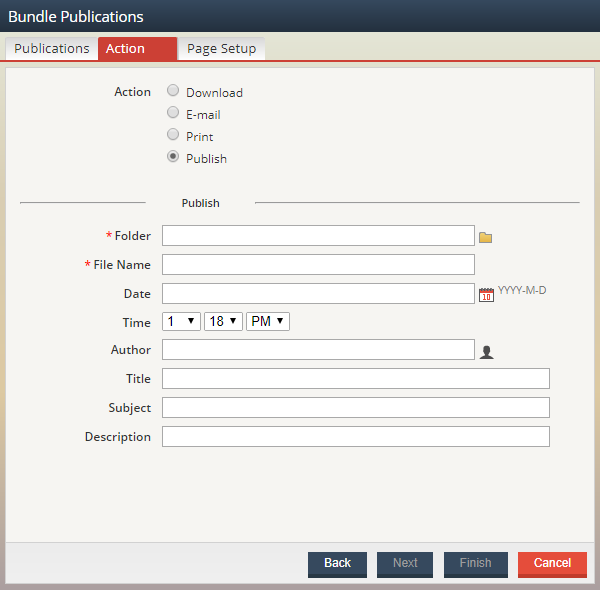Switch to the Publications tab
This screenshot has width=600, height=590.
coord(52,49)
